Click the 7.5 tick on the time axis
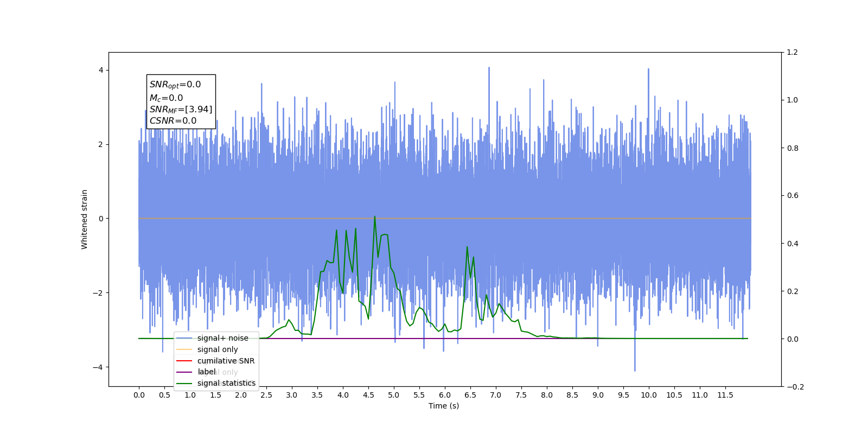Viewport: 868px width, 434px height. click(x=521, y=395)
